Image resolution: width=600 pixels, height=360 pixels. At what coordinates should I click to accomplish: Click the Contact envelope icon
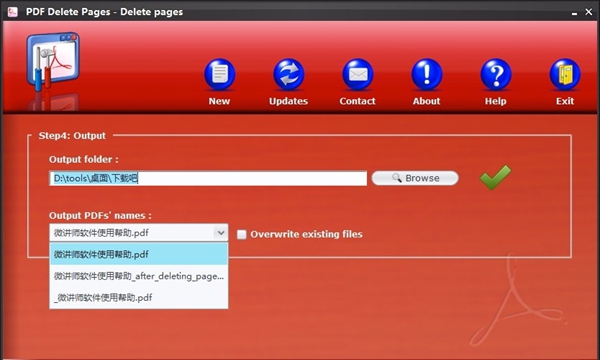click(358, 74)
